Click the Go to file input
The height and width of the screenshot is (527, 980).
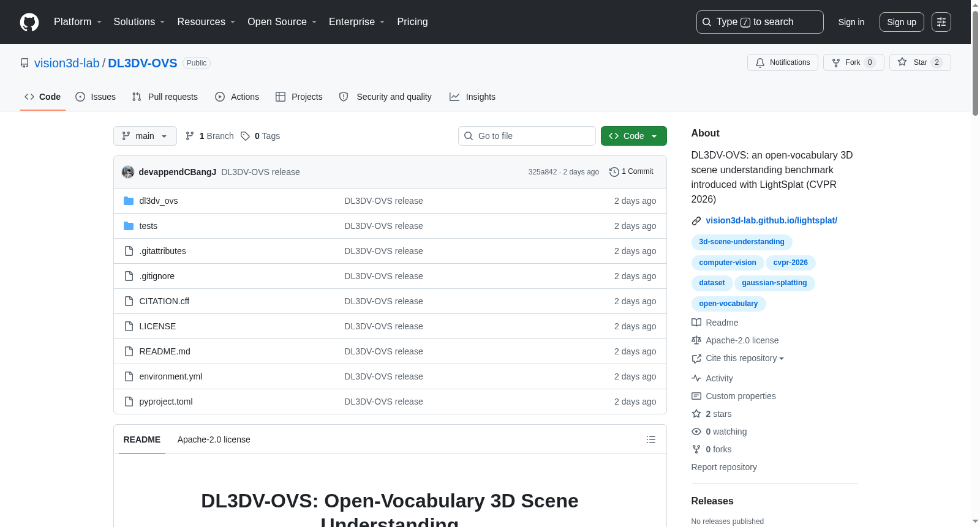click(527, 136)
